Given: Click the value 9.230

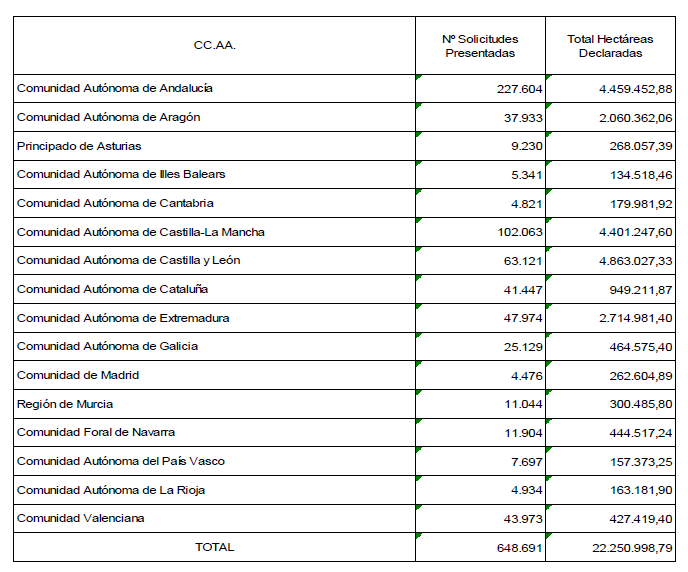Looking at the screenshot, I should tap(527, 146).
